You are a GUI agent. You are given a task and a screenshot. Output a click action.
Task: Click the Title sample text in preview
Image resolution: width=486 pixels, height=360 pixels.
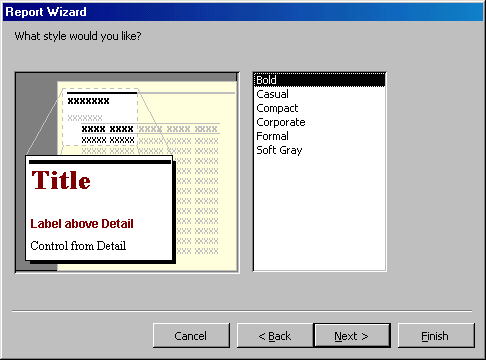point(61,180)
